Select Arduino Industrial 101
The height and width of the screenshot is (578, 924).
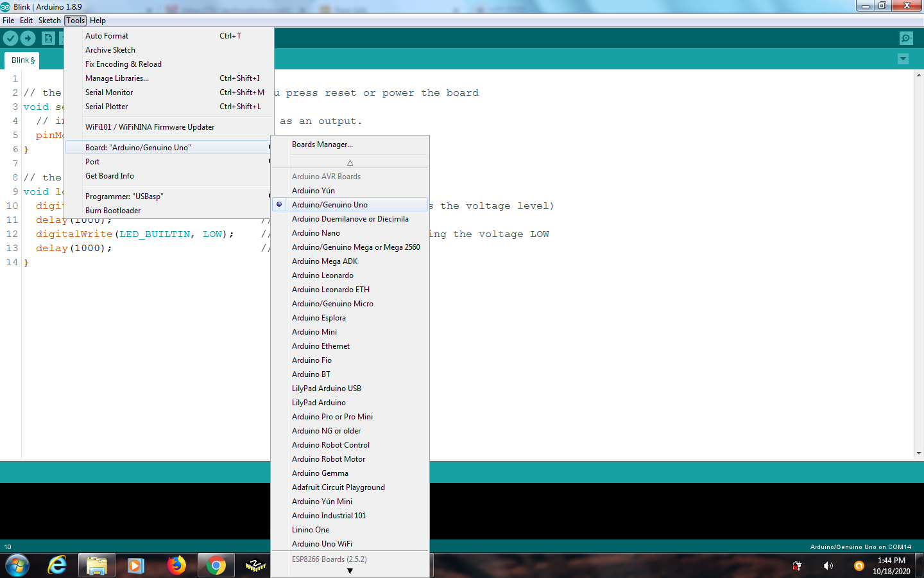click(x=350, y=516)
